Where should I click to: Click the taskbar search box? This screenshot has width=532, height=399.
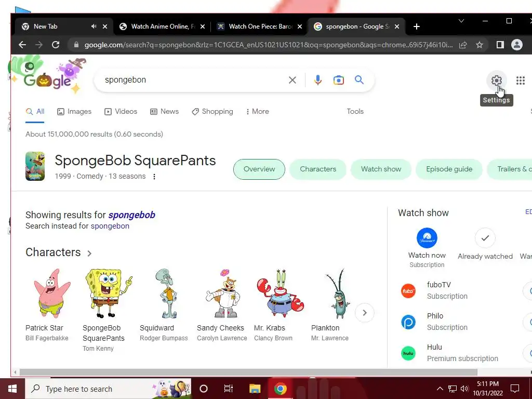click(x=108, y=389)
